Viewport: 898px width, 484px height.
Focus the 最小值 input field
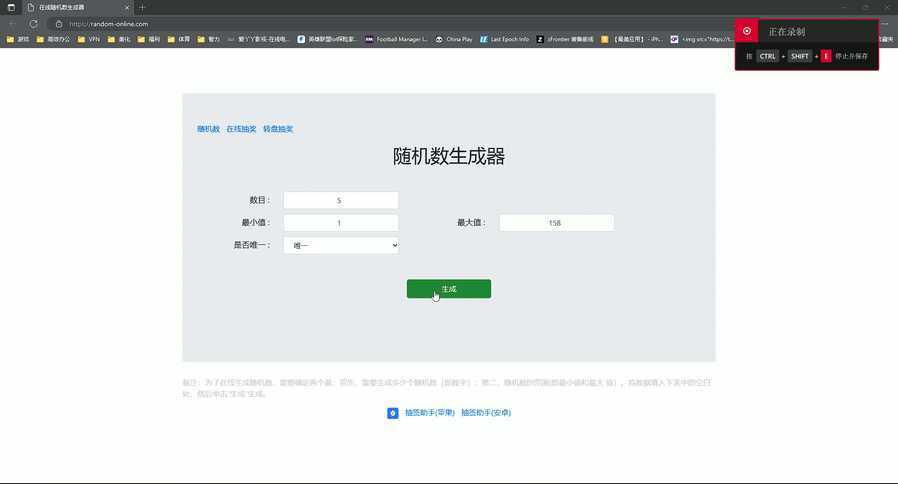click(341, 223)
